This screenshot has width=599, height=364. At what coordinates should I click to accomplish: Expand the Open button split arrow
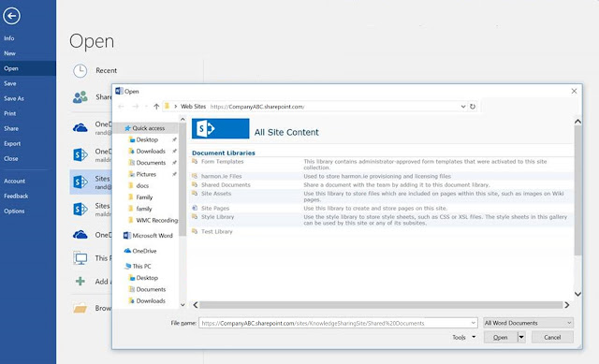[x=521, y=337]
